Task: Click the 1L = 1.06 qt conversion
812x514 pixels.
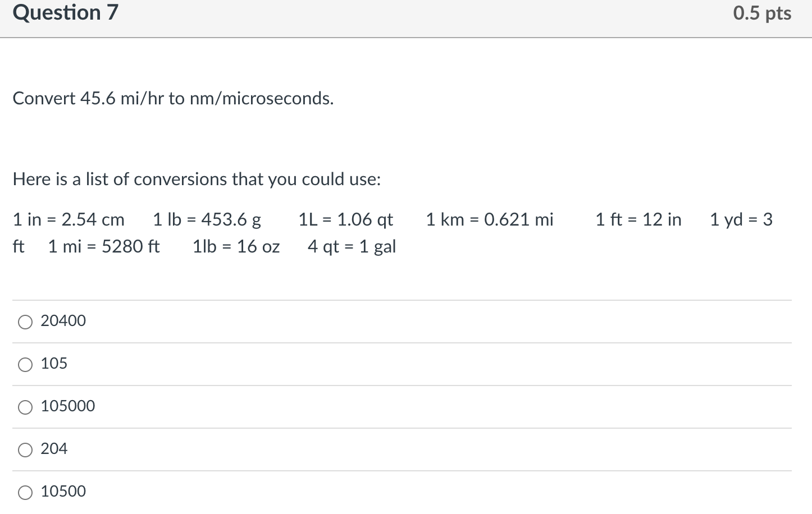Action: tap(346, 219)
